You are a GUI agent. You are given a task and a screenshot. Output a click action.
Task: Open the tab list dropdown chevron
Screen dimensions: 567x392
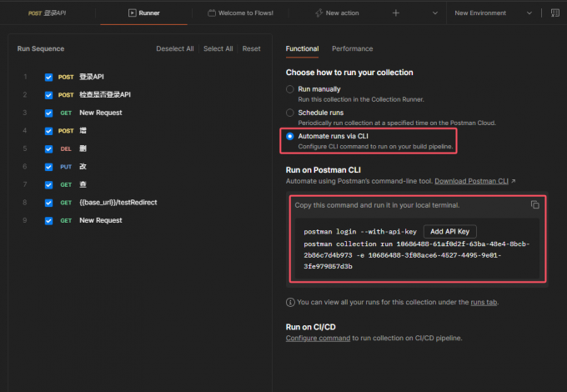coord(435,13)
